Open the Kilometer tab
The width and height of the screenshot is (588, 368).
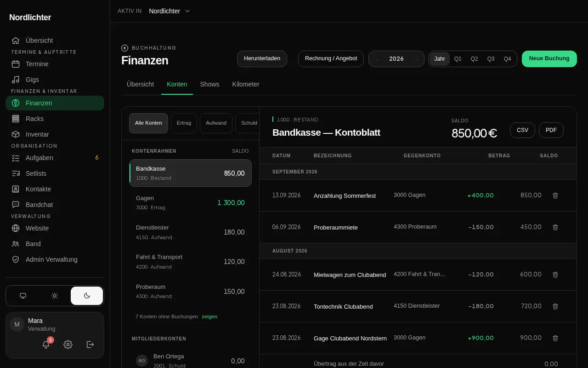click(246, 84)
